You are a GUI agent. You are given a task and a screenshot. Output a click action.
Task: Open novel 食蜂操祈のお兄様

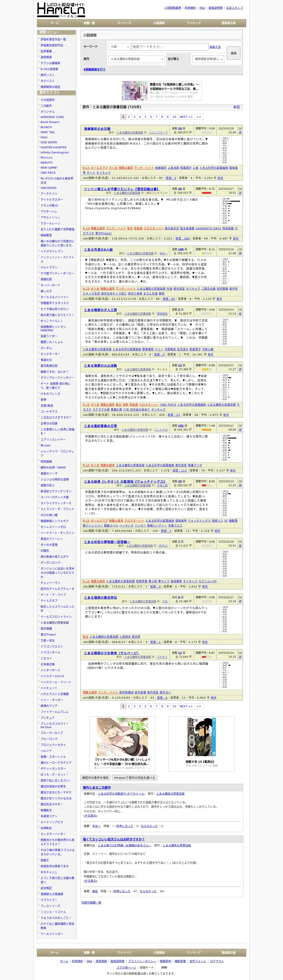97,129
